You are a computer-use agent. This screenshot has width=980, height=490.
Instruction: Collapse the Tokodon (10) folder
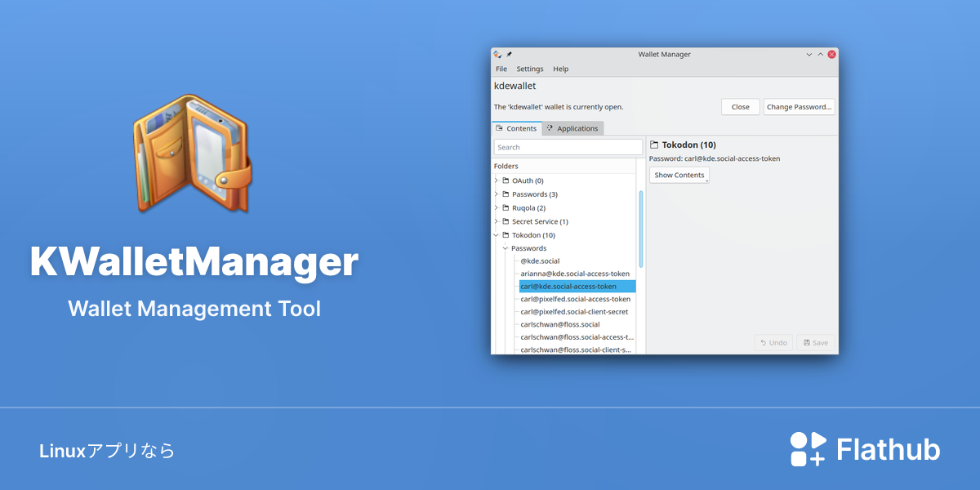[496, 235]
